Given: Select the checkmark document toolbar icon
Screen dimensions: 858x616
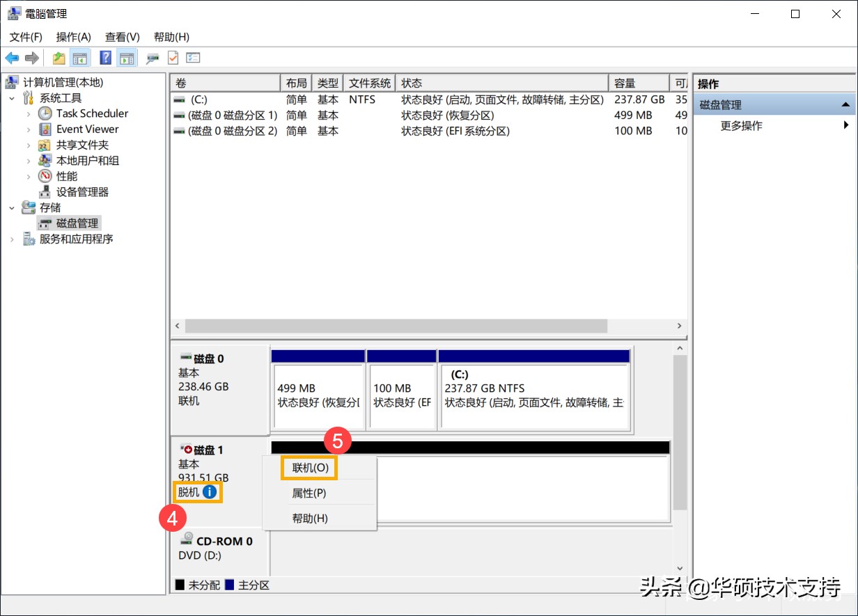Looking at the screenshot, I should click(x=172, y=58).
